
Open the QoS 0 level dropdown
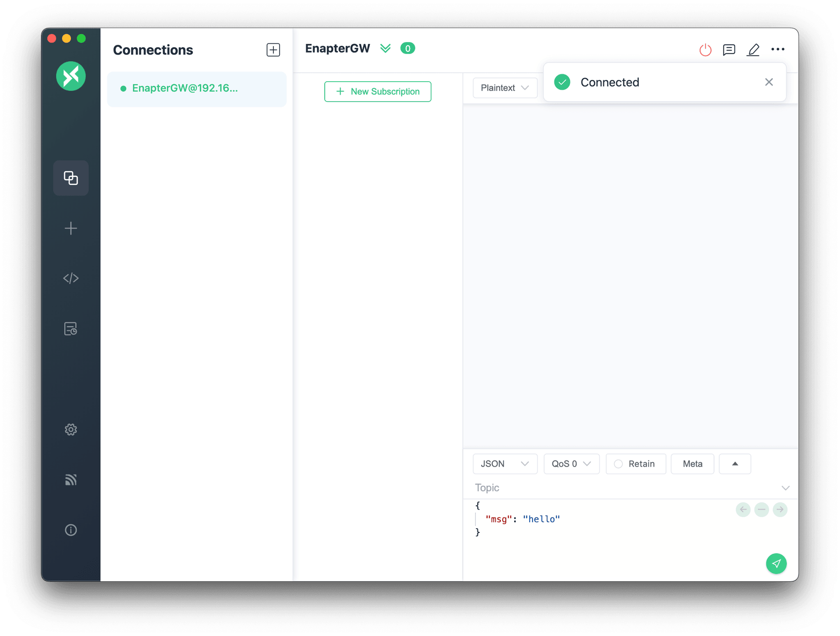point(571,464)
